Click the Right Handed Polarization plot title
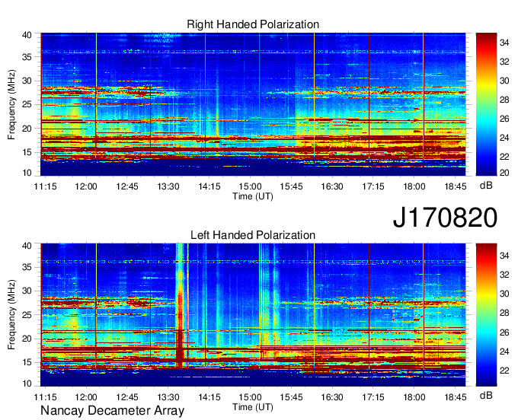Screen dimensions: 518x420 pos(253,24)
